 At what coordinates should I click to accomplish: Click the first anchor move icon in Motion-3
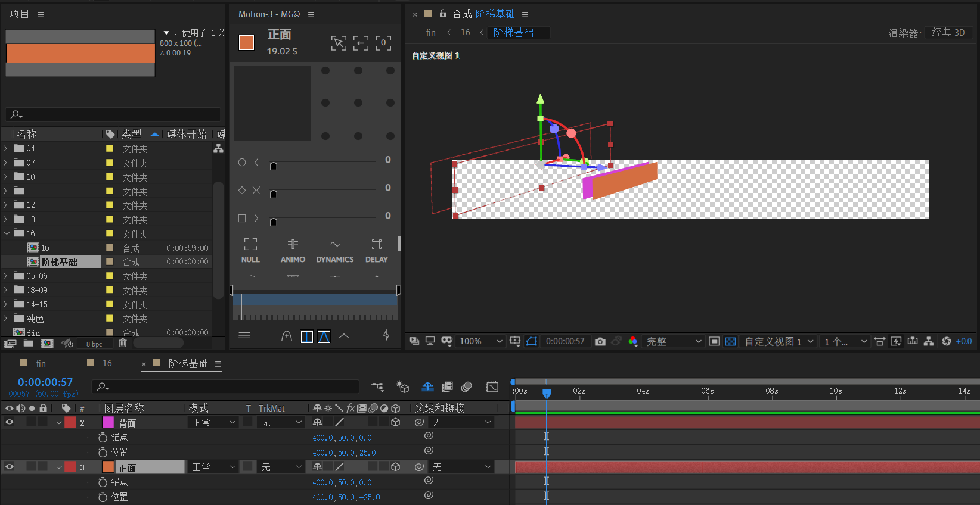339,43
